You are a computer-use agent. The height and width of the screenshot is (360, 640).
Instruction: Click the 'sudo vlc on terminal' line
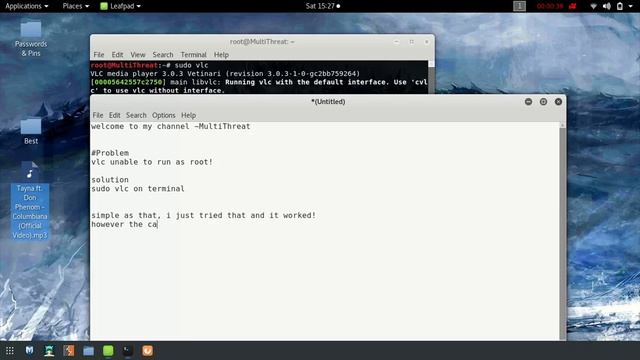click(138, 189)
